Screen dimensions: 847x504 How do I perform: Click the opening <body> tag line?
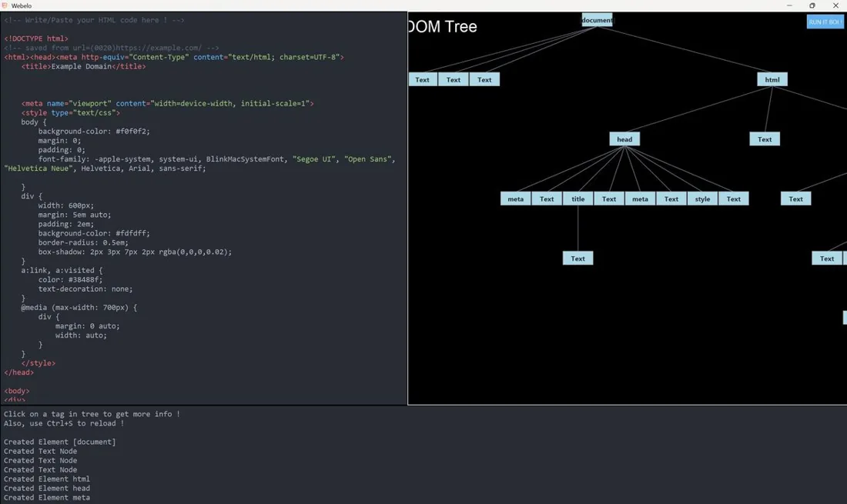tap(17, 391)
